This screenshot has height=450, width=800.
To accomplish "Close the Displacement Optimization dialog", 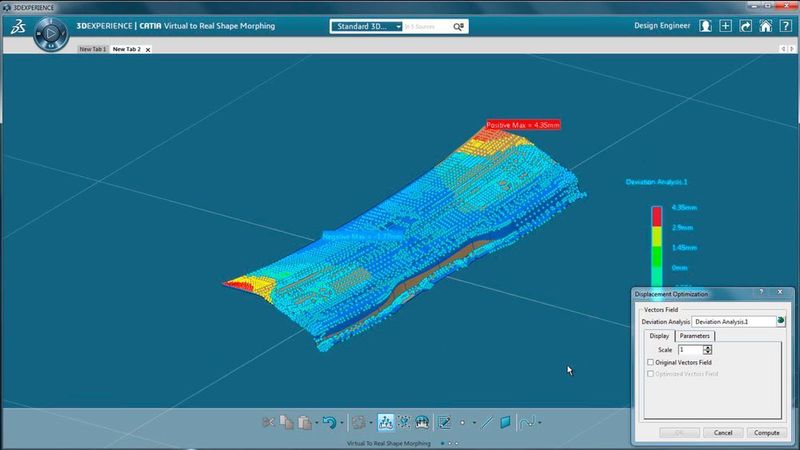I will pyautogui.click(x=780, y=292).
